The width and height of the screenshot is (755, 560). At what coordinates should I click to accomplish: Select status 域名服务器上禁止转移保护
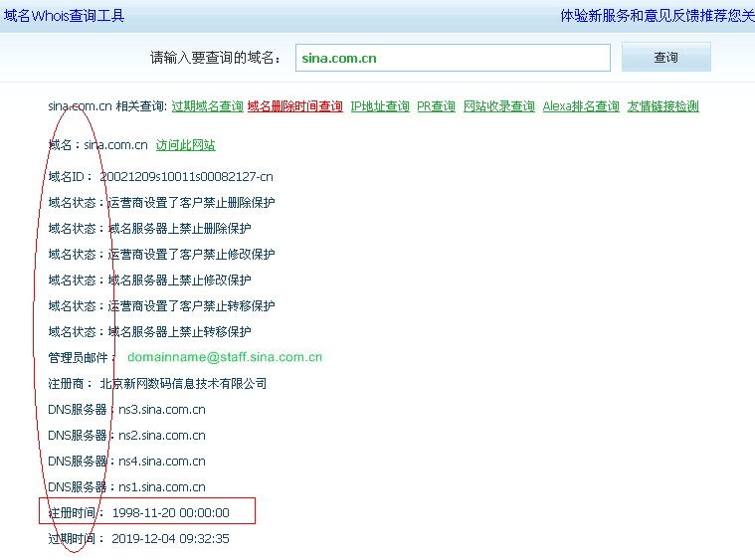(179, 332)
